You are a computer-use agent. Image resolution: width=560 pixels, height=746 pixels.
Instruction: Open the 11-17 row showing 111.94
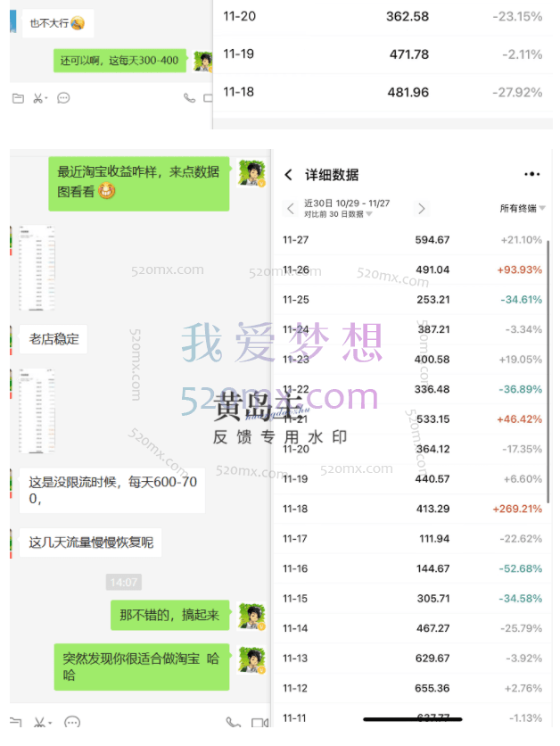pyautogui.click(x=412, y=539)
